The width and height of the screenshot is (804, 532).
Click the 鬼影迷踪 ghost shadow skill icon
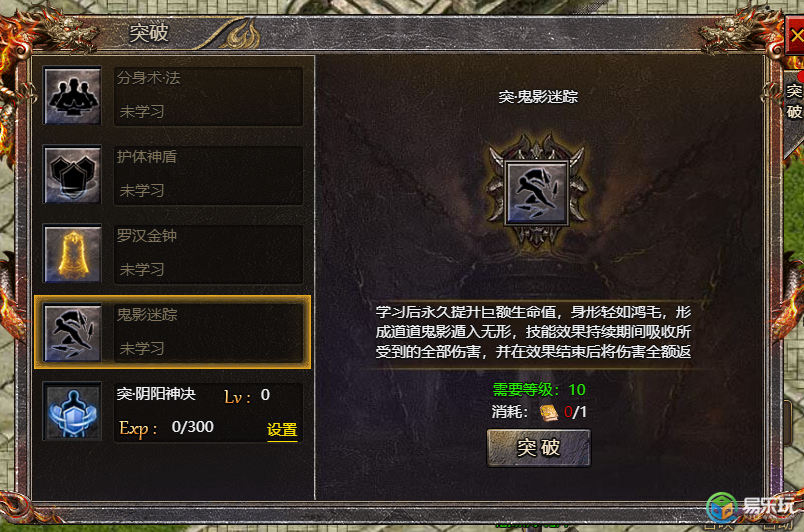point(72,333)
